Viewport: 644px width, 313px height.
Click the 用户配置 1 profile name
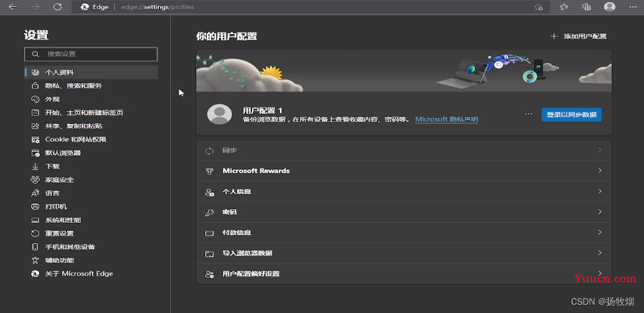(262, 111)
